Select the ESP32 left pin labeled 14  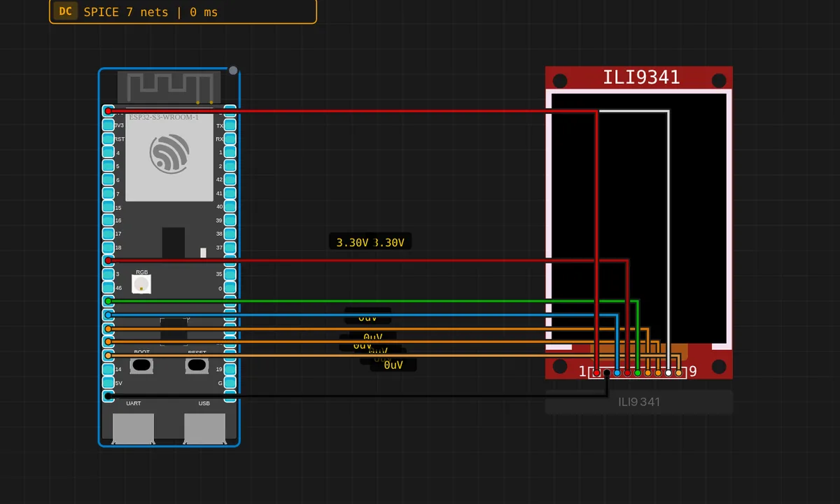click(x=108, y=369)
